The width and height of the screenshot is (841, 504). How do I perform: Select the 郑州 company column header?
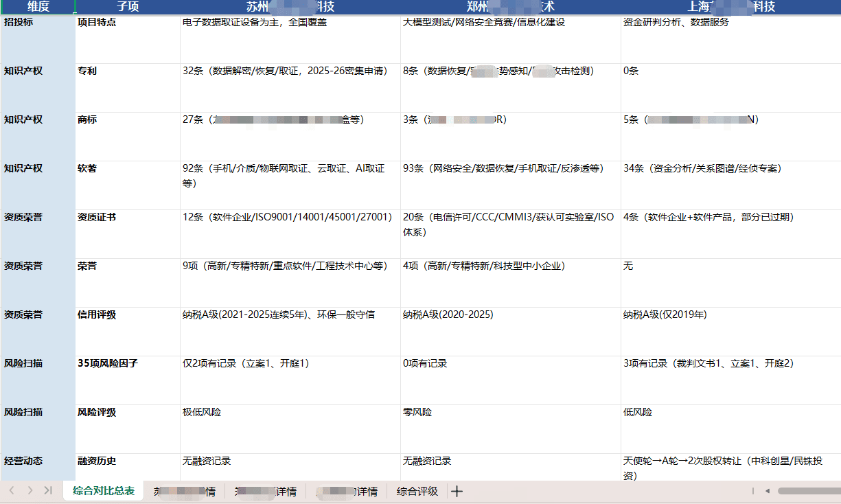click(511, 7)
